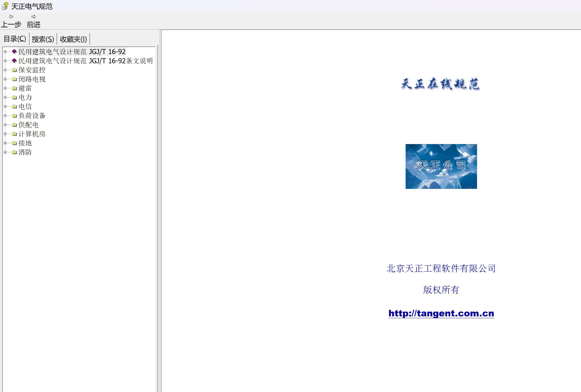Select the 消防 tree item
The width and height of the screenshot is (581, 392).
(x=25, y=152)
